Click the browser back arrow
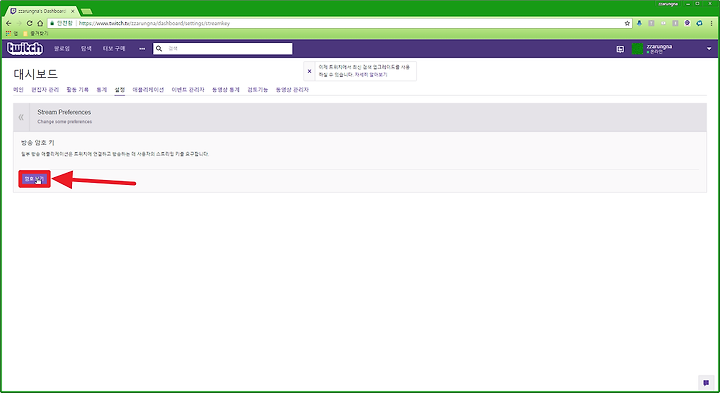The width and height of the screenshot is (720, 393). click(x=9, y=23)
